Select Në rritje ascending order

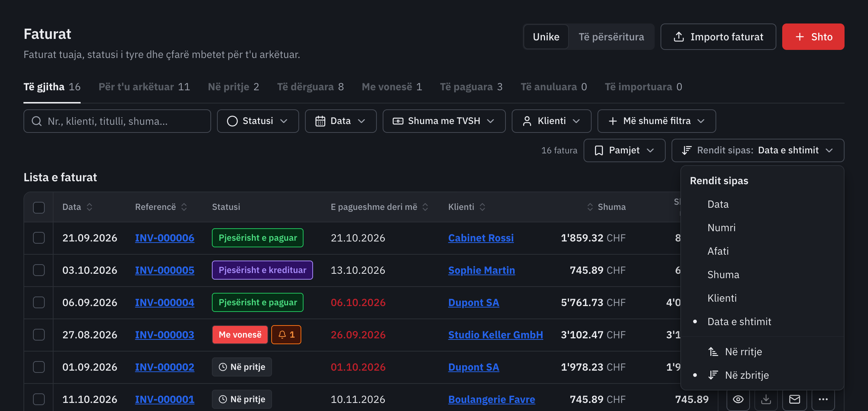tap(762, 352)
